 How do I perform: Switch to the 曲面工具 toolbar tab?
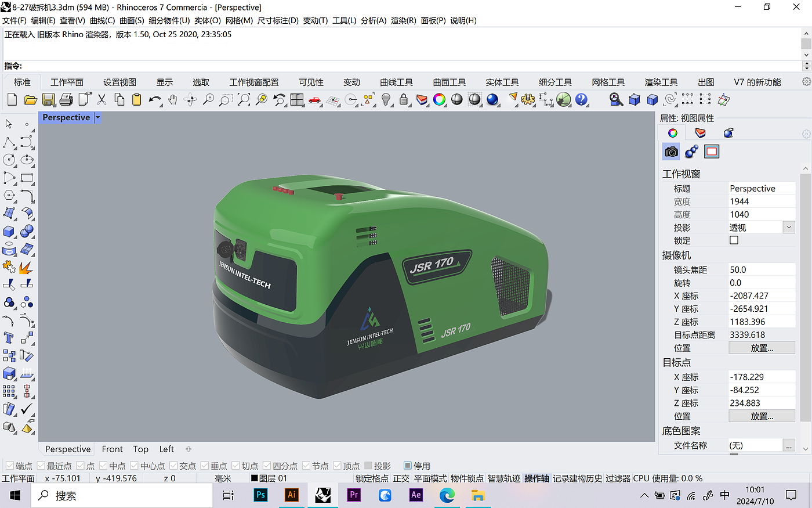coord(449,82)
